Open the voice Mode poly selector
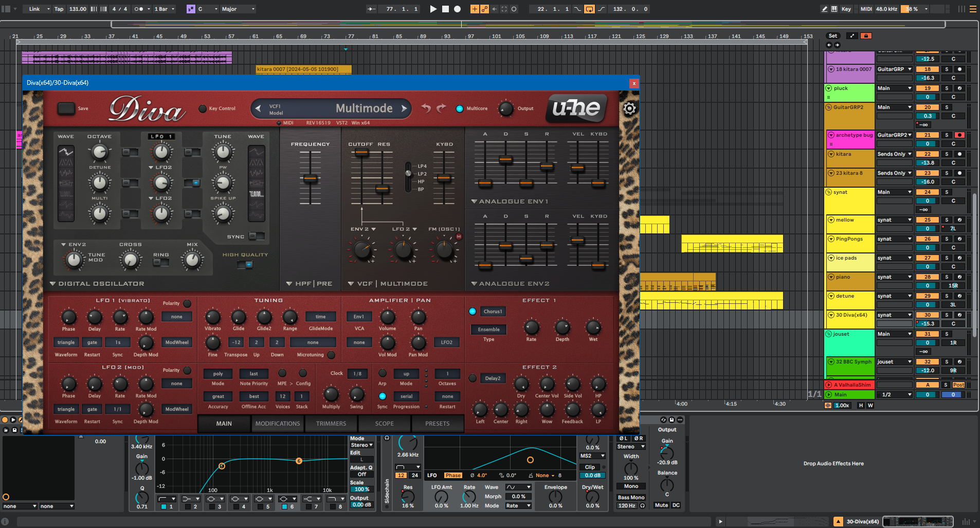This screenshot has width=980, height=528. (218, 374)
